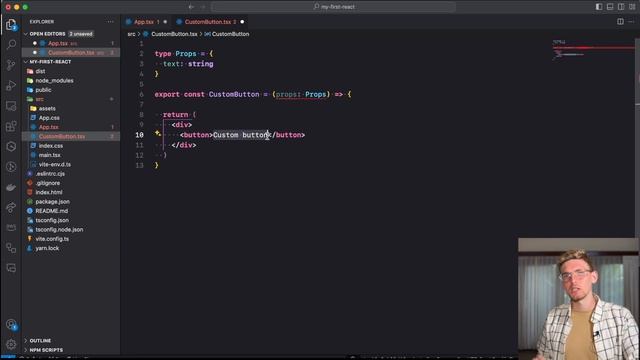
Task: Open the Manage gear in activity bar
Action: pyautogui.click(x=11, y=344)
